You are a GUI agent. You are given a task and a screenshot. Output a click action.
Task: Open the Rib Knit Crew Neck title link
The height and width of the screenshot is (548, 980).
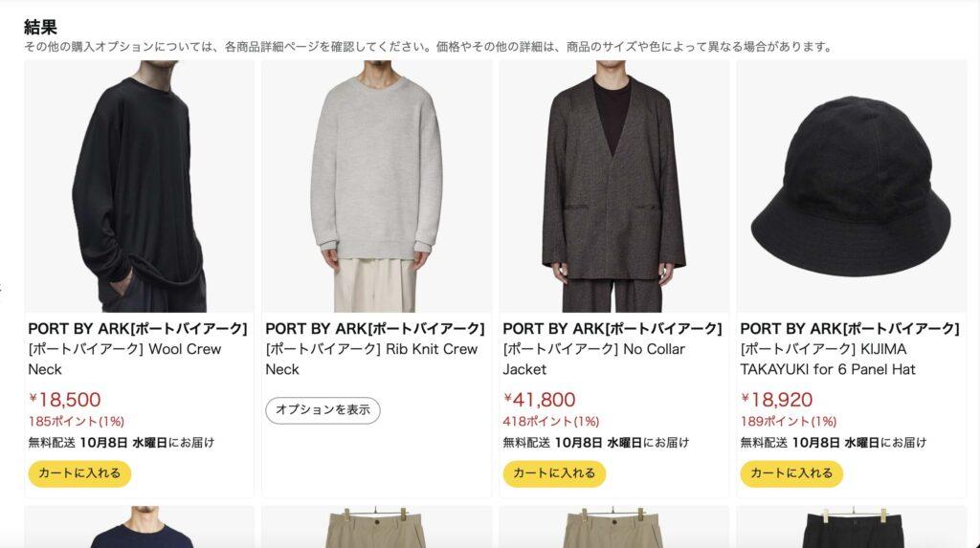(371, 360)
